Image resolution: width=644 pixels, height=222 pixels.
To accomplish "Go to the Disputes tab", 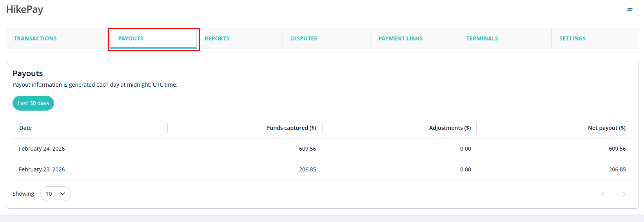I will [x=304, y=38].
